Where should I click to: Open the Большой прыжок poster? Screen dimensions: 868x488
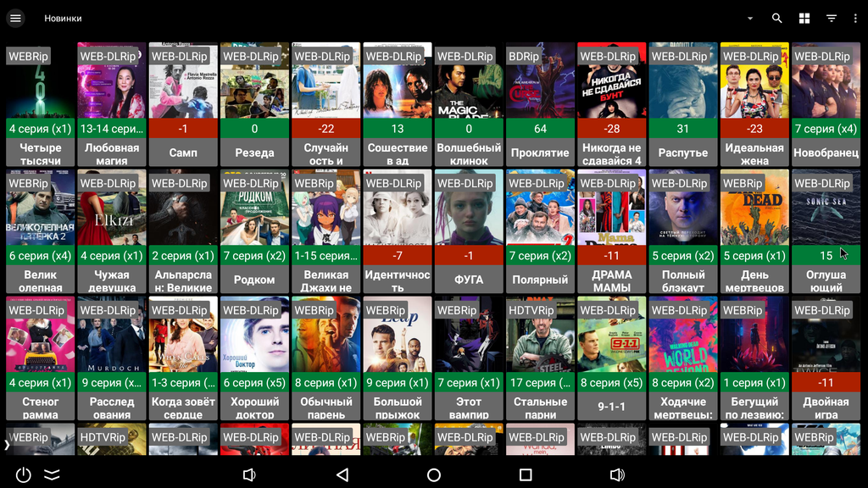click(398, 334)
